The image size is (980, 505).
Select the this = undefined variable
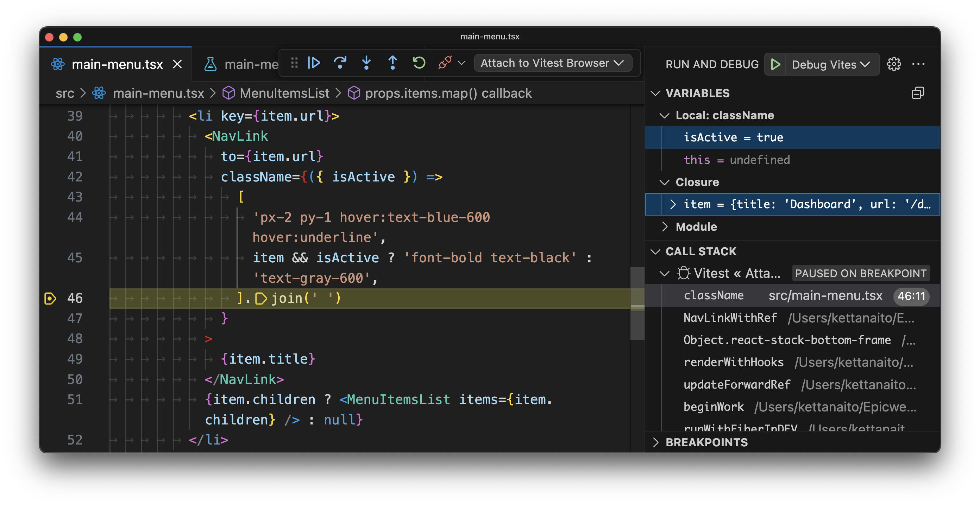click(x=792, y=160)
